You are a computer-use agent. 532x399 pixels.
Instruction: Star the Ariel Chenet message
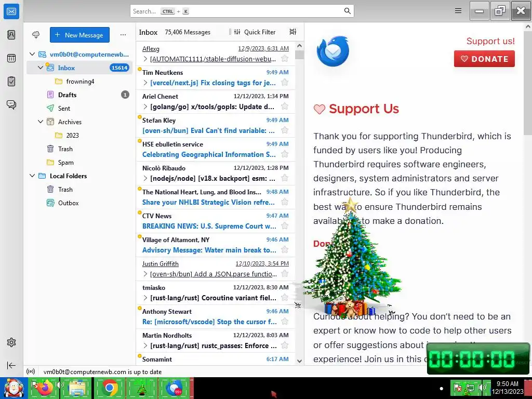[x=285, y=106]
